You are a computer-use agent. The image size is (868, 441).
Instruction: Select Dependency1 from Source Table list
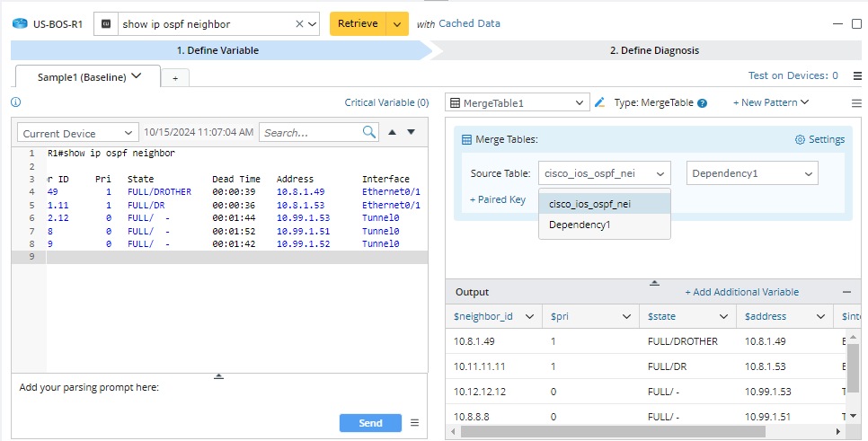point(580,225)
